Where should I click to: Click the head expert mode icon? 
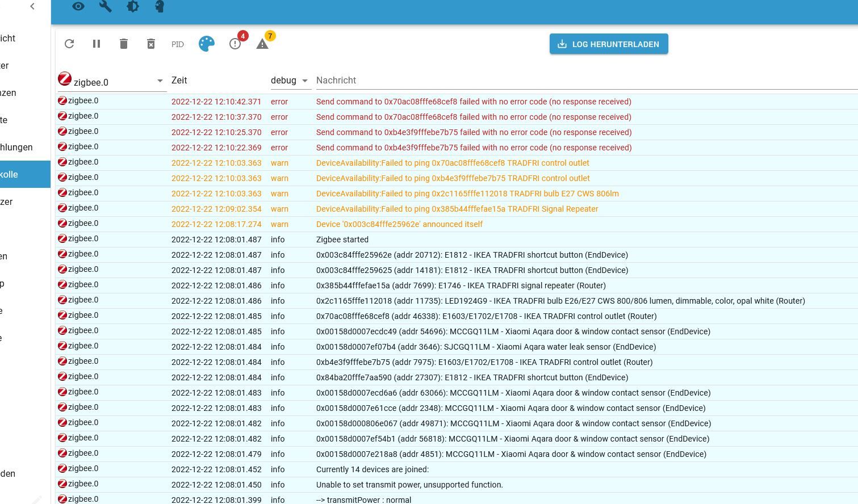(x=160, y=6)
